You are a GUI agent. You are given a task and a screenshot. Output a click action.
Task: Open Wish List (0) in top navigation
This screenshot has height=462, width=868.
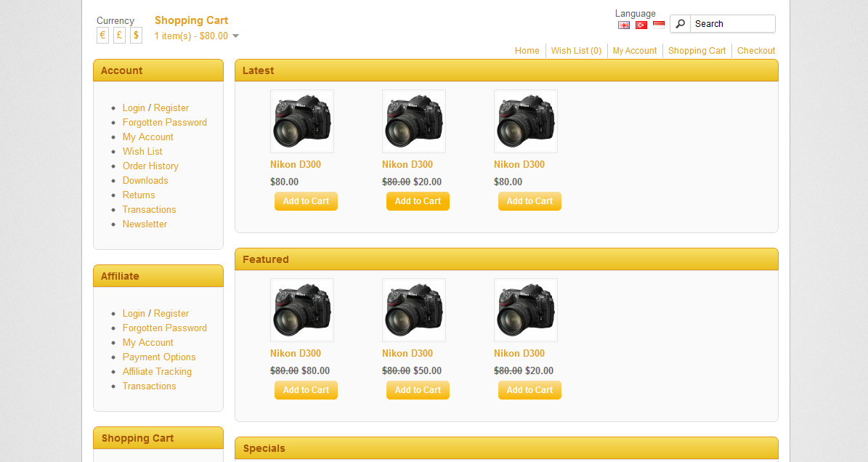coord(576,50)
